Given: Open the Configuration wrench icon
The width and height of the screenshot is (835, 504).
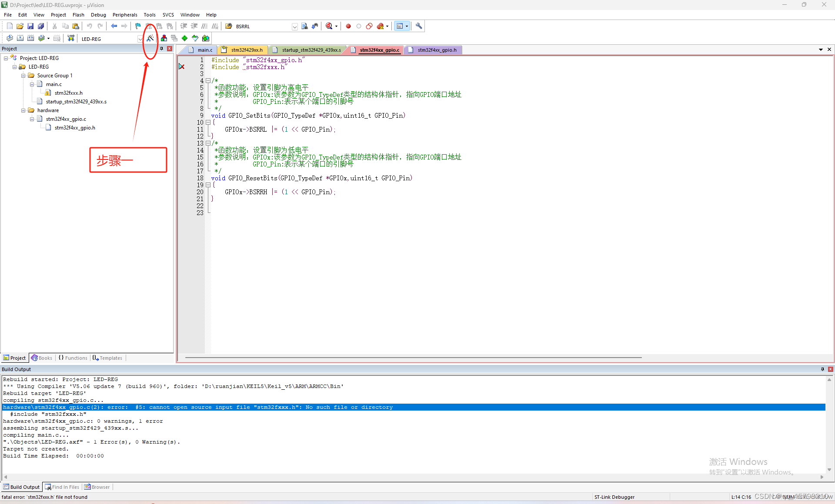Looking at the screenshot, I should [419, 26].
